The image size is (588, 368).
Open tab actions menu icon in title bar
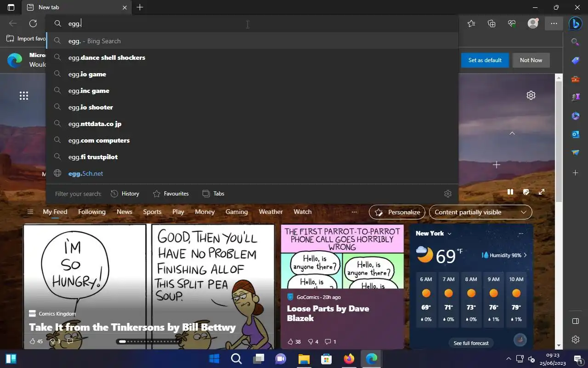[11, 7]
